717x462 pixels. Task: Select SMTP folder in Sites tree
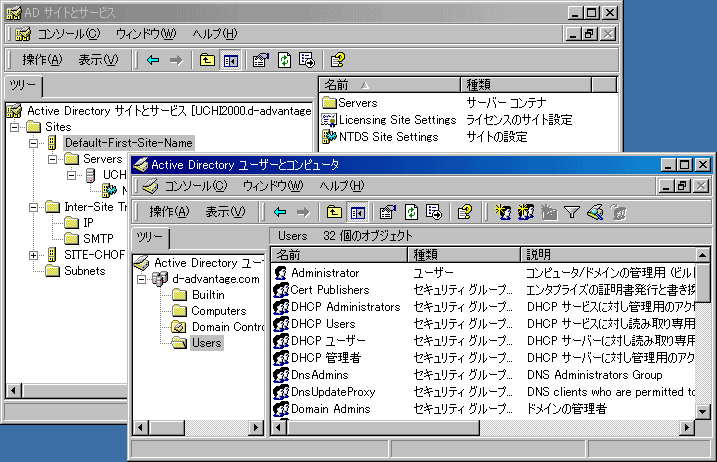[x=89, y=239]
